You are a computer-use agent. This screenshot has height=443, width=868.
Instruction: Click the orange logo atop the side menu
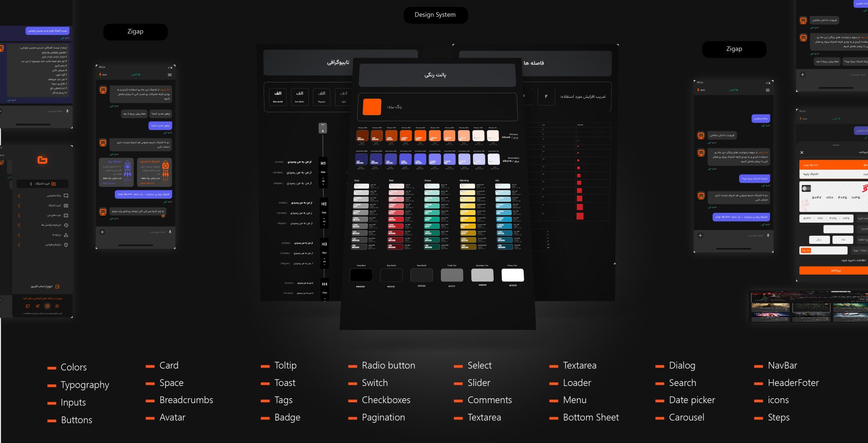click(42, 160)
